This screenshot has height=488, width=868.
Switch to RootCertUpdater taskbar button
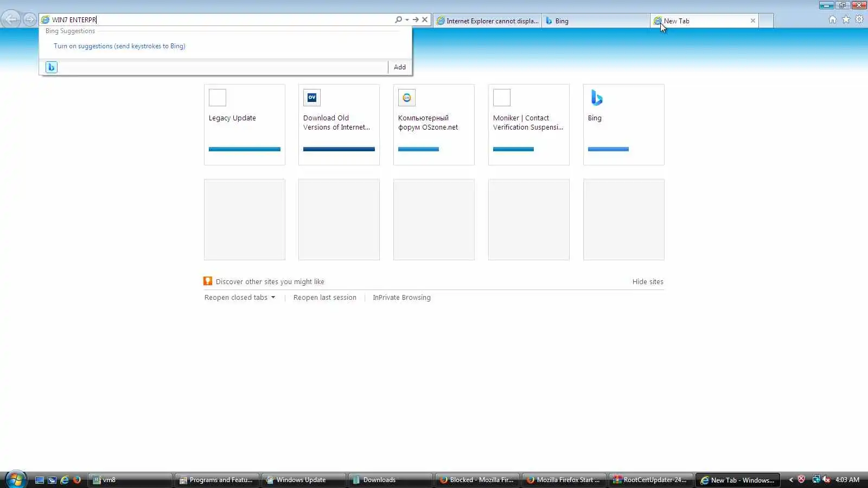pos(651,480)
